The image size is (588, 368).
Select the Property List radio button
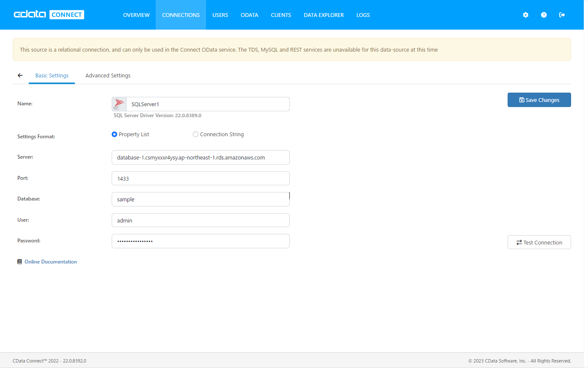tap(114, 134)
